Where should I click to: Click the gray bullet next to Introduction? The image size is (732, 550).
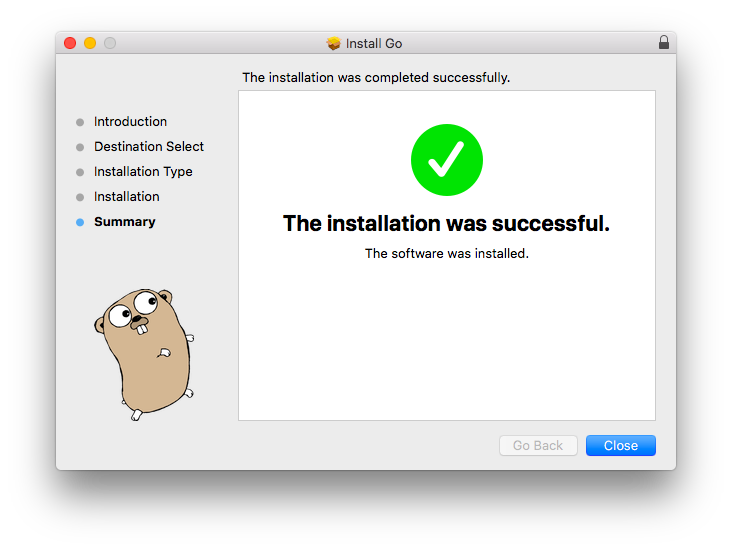(80, 122)
